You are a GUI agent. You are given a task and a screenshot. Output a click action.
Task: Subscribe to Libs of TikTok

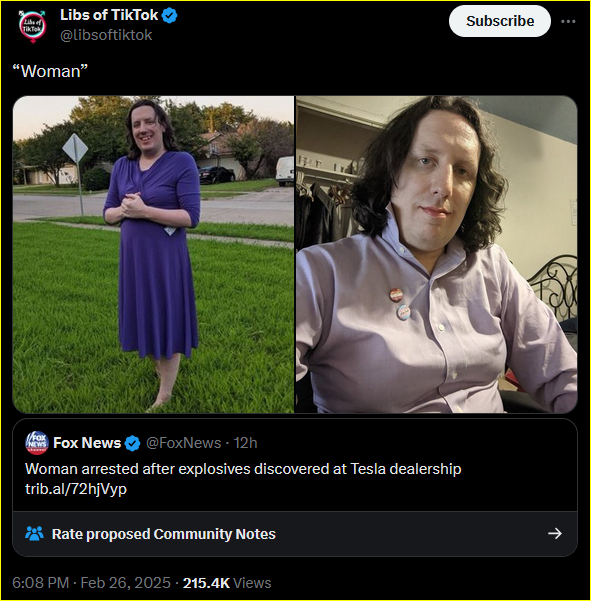pyautogui.click(x=500, y=21)
